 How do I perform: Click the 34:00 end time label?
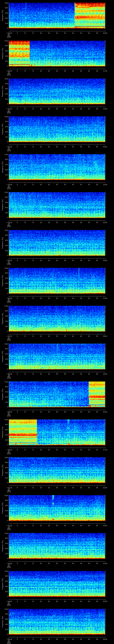(x=105, y=184)
